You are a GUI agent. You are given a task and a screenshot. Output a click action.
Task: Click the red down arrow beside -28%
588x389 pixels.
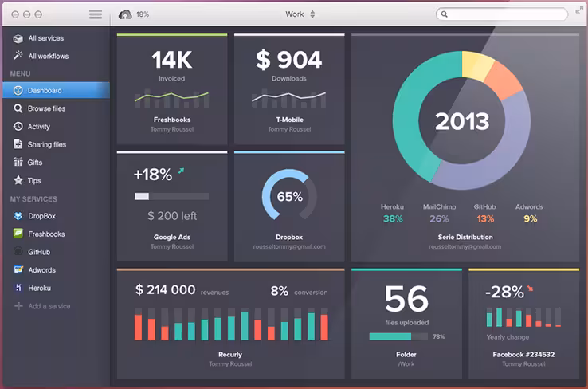[531, 288]
